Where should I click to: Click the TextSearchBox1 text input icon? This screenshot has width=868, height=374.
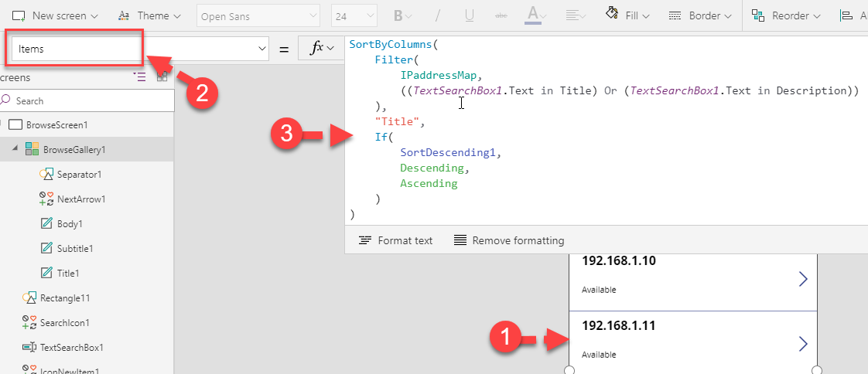click(x=29, y=347)
